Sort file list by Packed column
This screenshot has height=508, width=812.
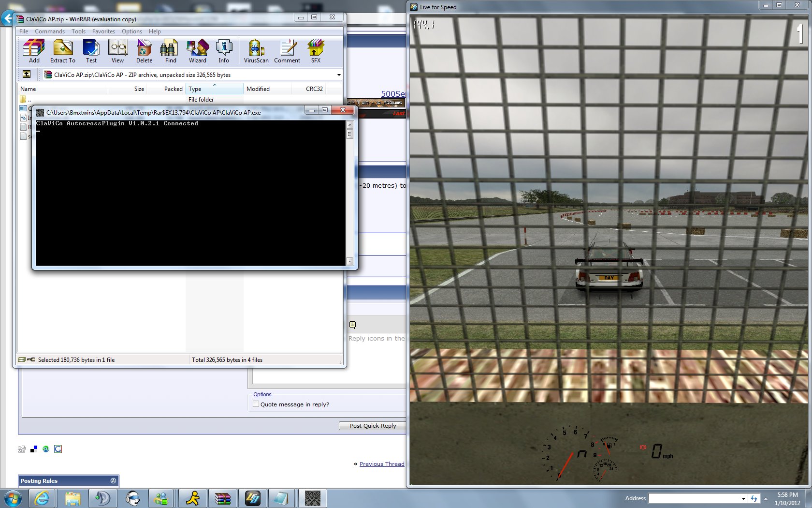[166, 89]
